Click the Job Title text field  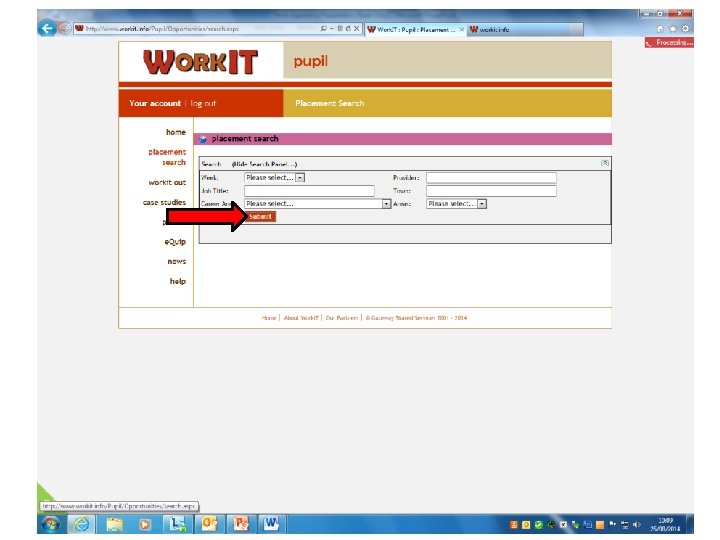click(309, 191)
